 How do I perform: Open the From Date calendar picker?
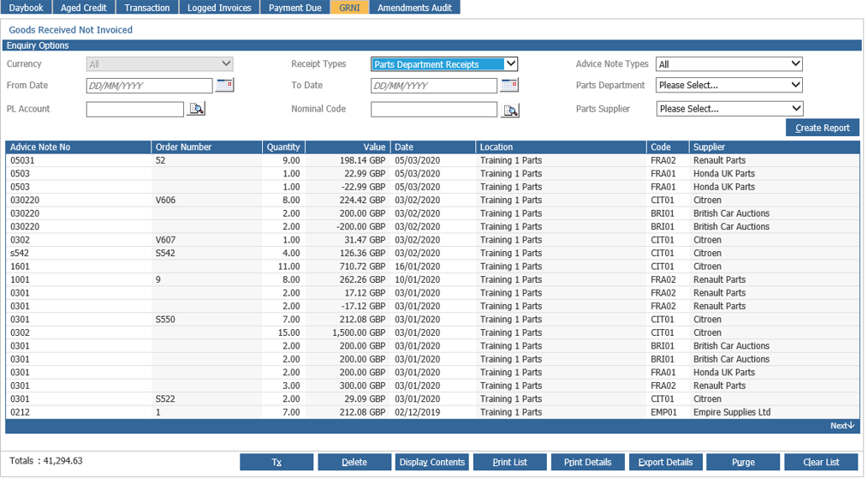click(224, 85)
